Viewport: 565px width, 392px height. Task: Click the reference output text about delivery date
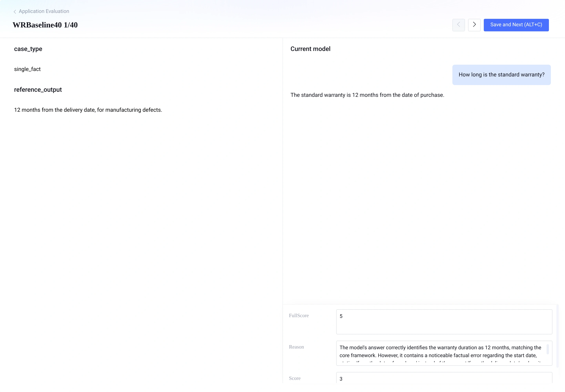(88, 110)
